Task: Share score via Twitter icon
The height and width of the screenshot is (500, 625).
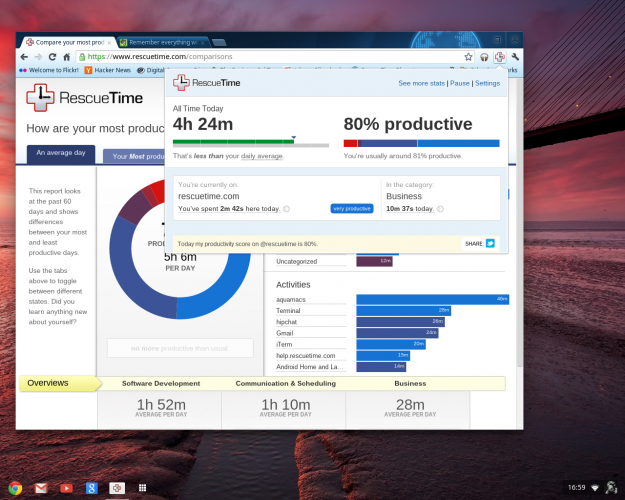Action: click(490, 243)
